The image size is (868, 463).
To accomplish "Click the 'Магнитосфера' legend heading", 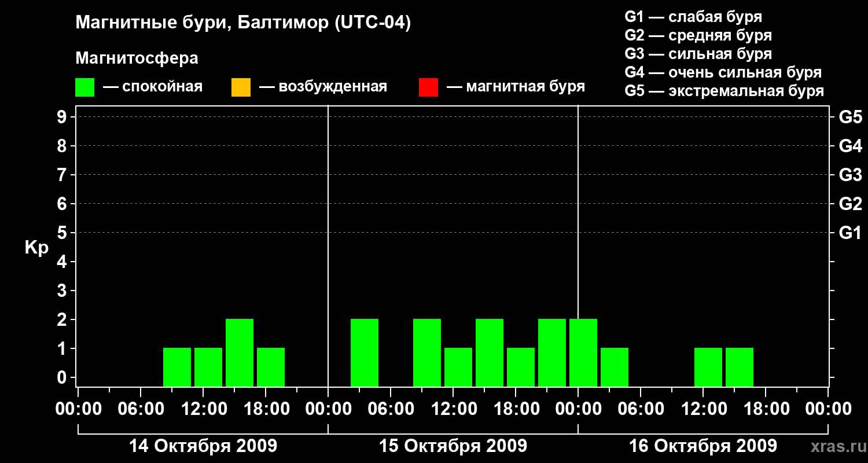I will (137, 58).
